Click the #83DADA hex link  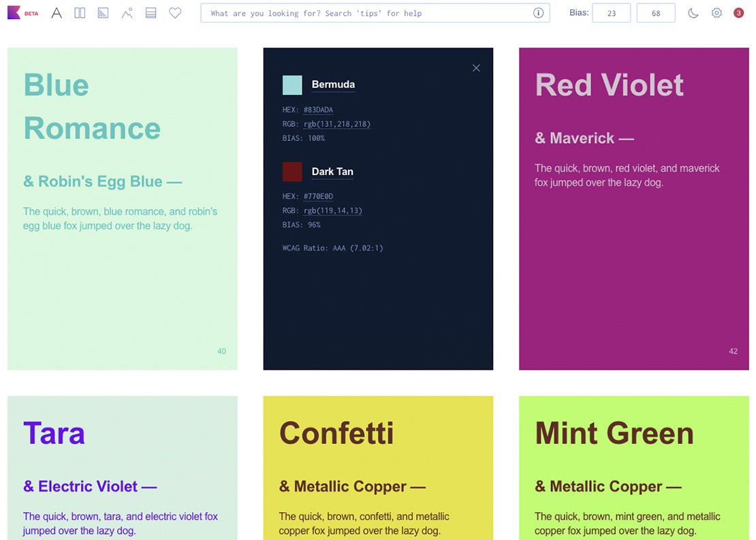317,109
